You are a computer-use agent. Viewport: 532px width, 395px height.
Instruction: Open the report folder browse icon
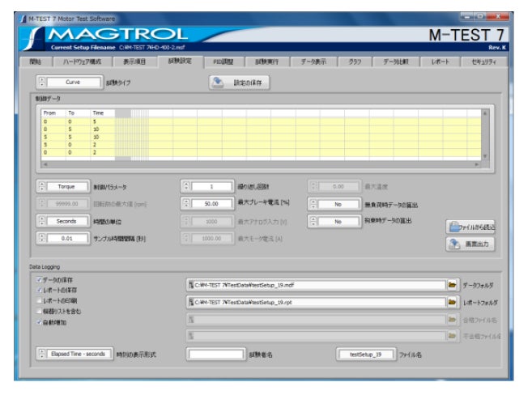point(452,302)
